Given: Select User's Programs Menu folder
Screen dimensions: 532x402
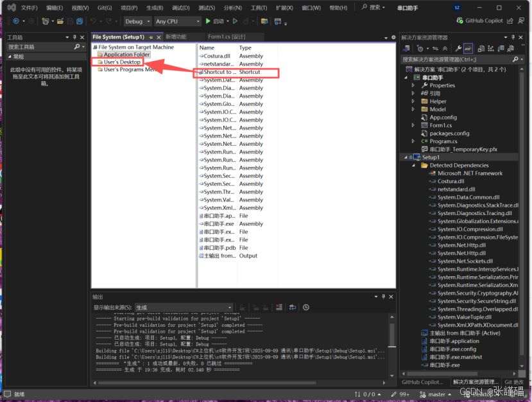Looking at the screenshot, I should (128, 69).
